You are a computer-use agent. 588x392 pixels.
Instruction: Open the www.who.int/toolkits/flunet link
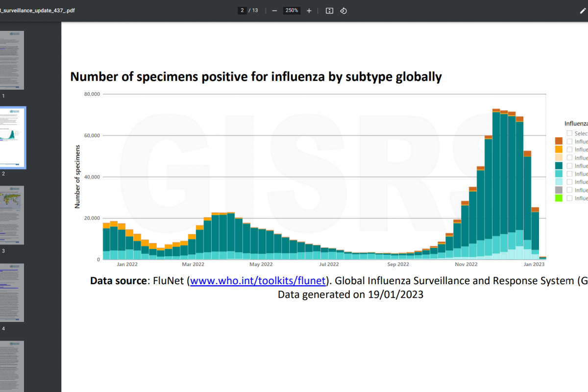(x=258, y=281)
